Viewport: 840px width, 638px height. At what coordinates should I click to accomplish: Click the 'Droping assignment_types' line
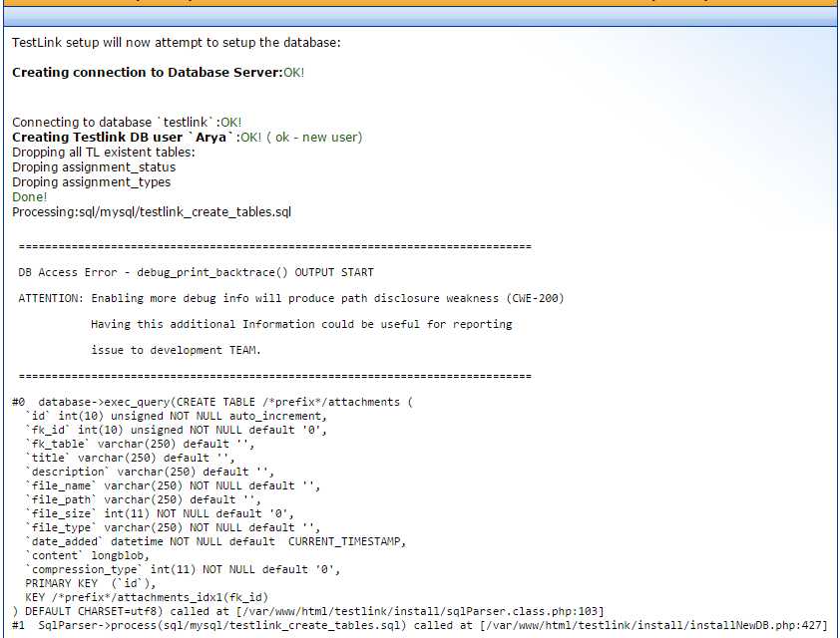(x=91, y=182)
